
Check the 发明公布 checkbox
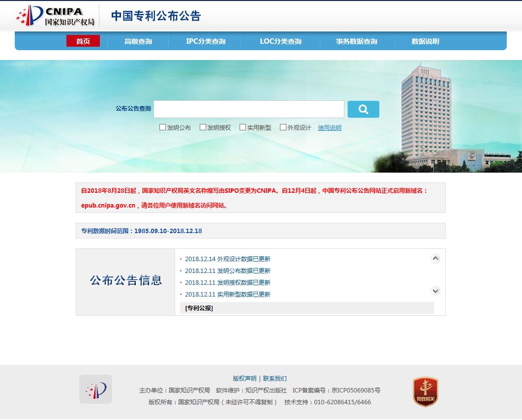[162, 127]
